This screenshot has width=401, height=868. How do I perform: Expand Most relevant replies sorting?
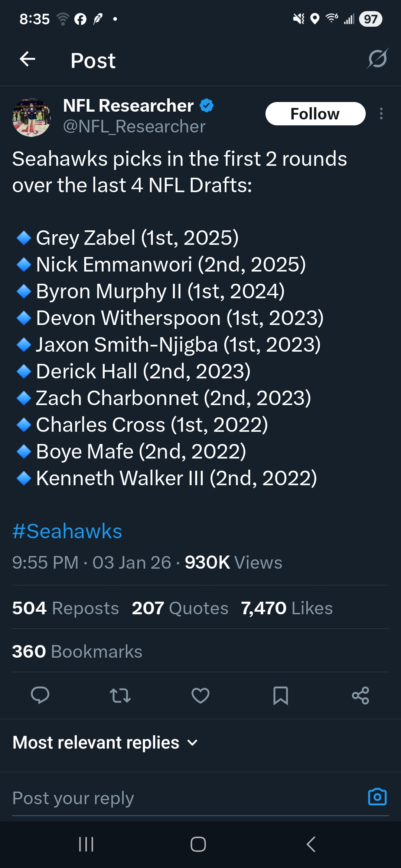point(105,743)
